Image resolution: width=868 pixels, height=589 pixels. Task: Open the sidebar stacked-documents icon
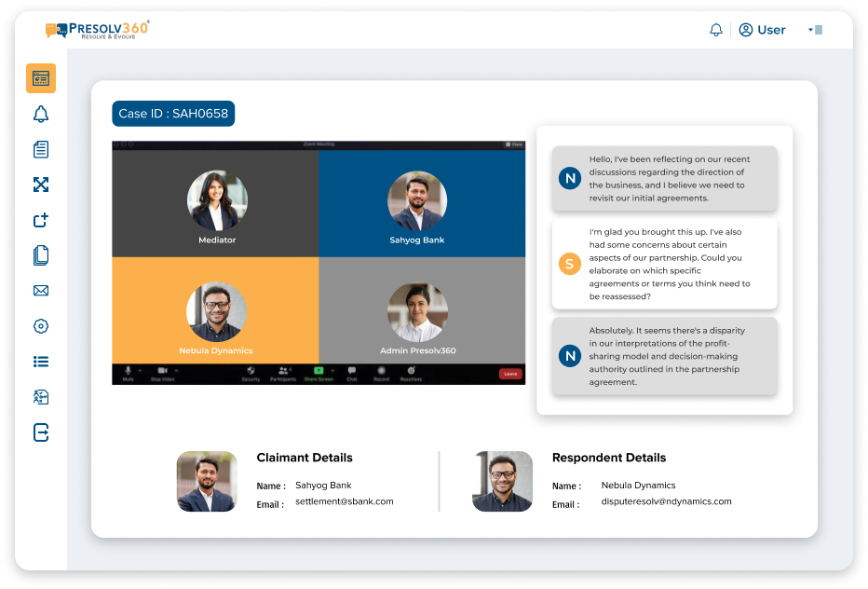point(41,255)
